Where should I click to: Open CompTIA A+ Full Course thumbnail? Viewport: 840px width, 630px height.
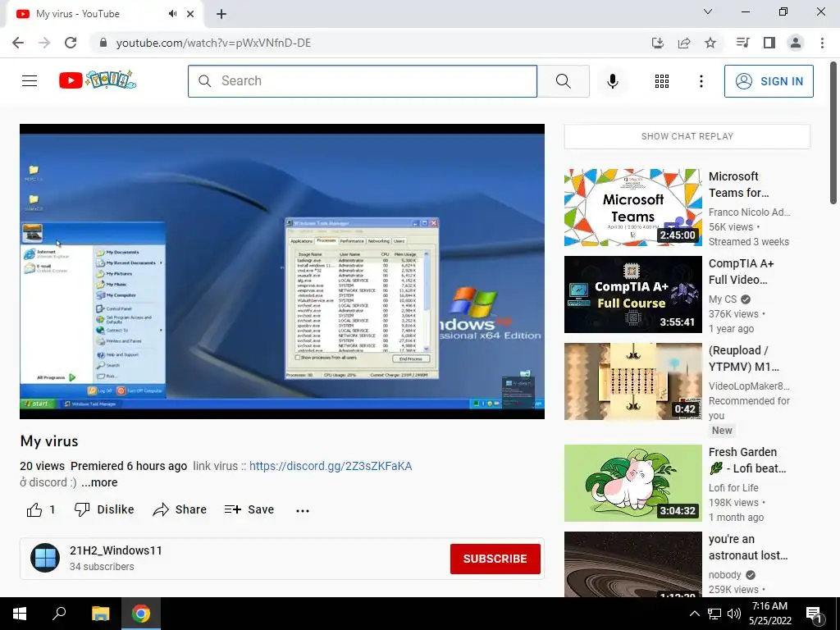pos(632,294)
